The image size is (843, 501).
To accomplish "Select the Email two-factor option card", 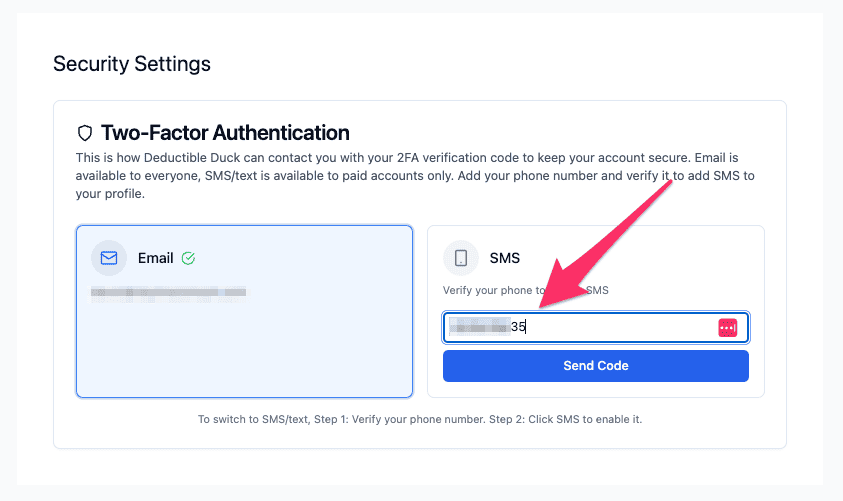I will [x=244, y=340].
